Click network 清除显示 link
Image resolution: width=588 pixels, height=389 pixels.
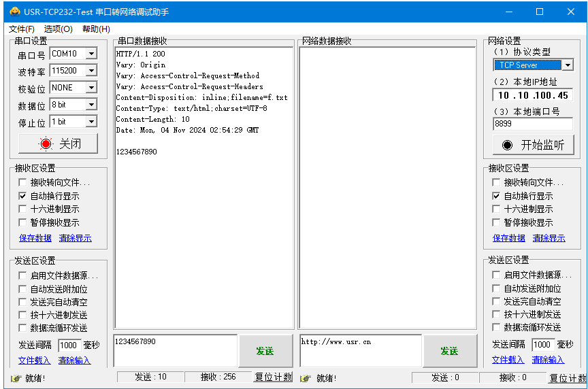(x=549, y=238)
